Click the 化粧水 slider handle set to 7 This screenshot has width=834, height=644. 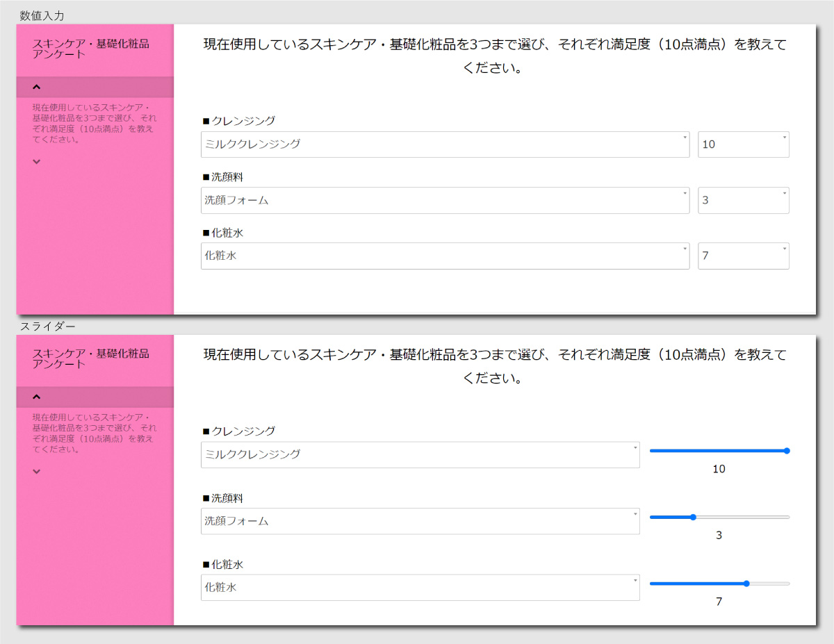pos(746,584)
